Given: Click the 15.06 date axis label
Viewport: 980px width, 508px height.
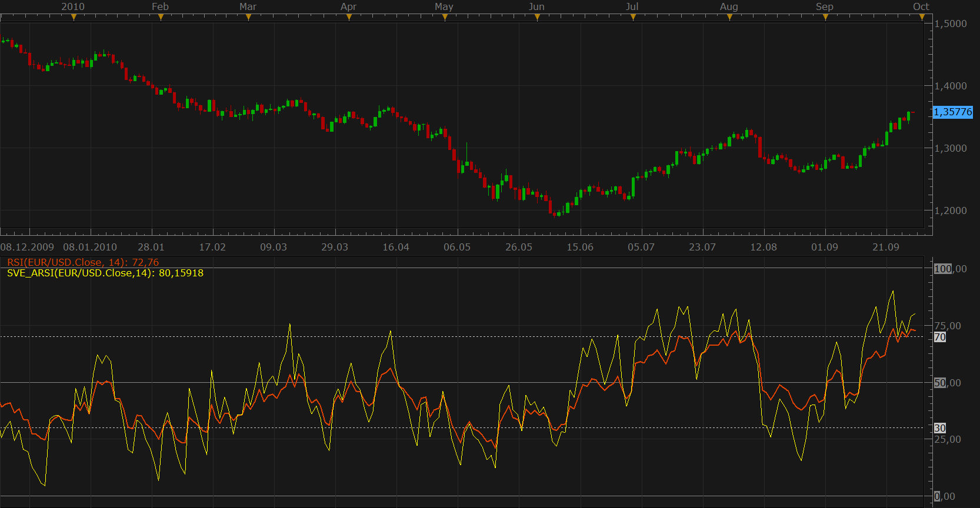Looking at the screenshot, I should point(580,247).
